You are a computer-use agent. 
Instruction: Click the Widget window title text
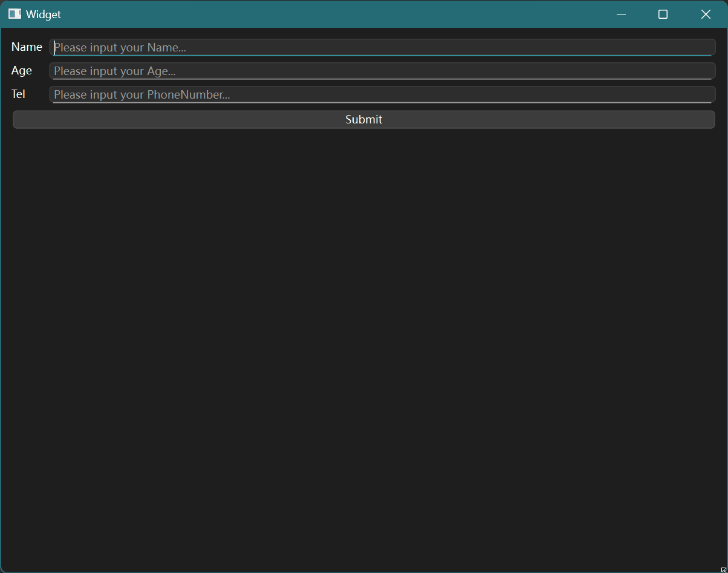pyautogui.click(x=44, y=15)
